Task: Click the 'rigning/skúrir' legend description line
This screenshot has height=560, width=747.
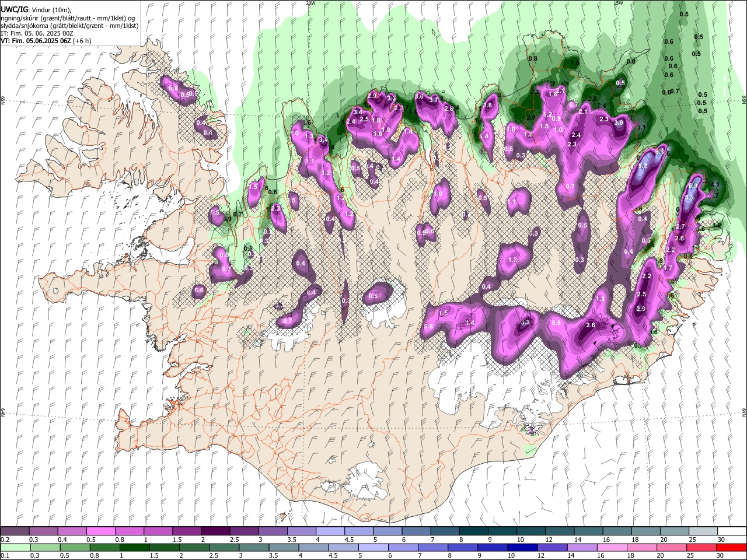Action: (68, 18)
